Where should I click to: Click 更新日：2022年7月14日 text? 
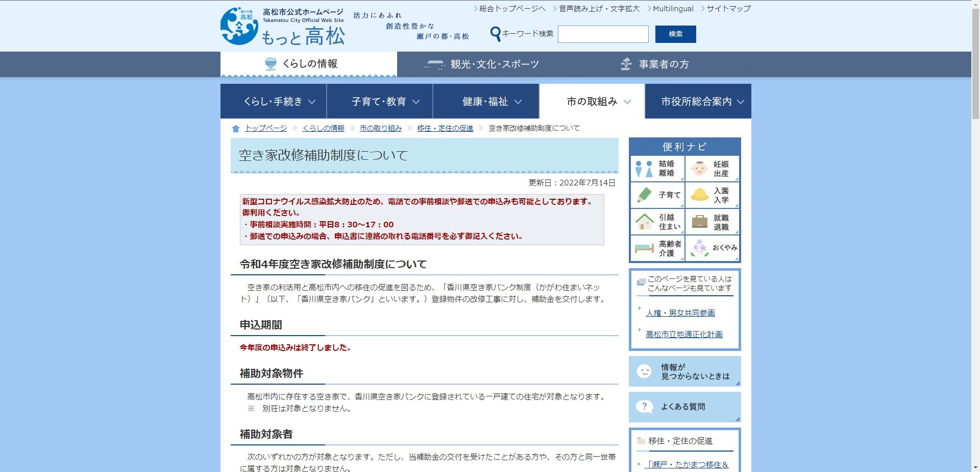tap(572, 182)
